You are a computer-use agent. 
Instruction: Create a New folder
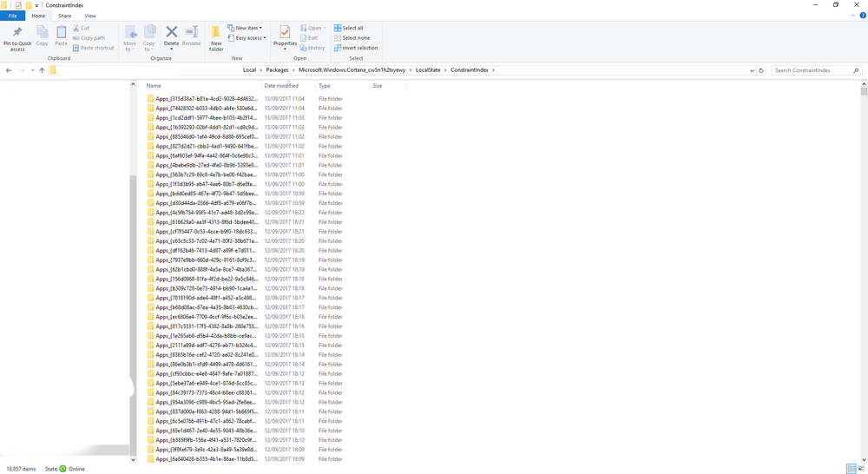point(216,39)
